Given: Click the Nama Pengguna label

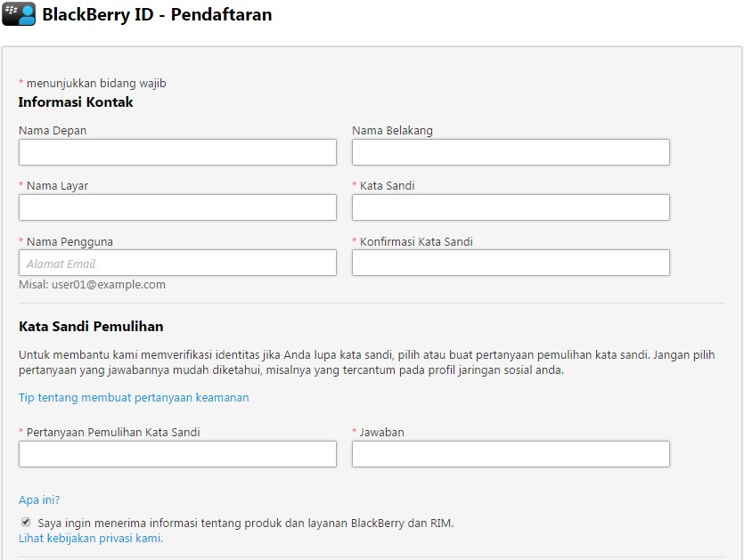Looking at the screenshot, I should coord(69,242).
